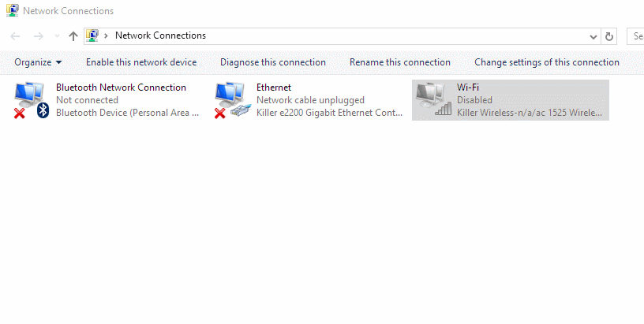Expand the breadcrumb chevron before Network Connections
644x324 pixels.
pyautogui.click(x=106, y=36)
